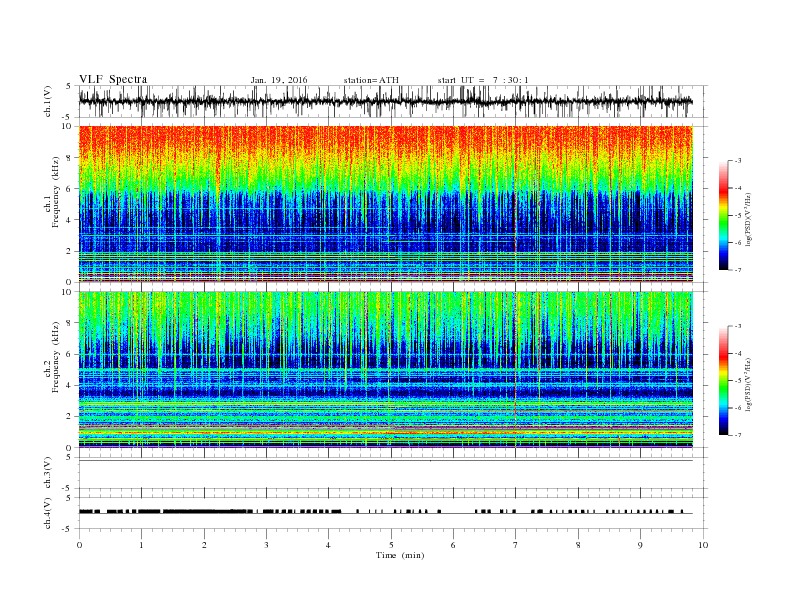Click the "ch.4(V)" axis label
This screenshot has height=612, width=792.
pos(48,513)
